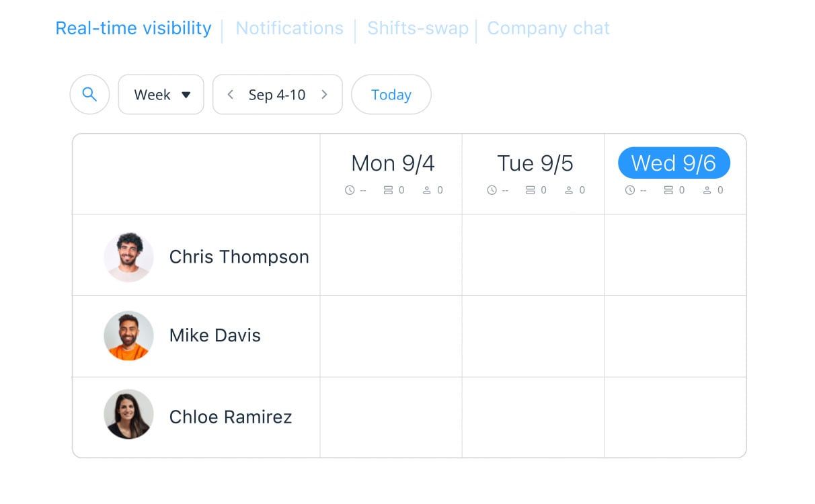Click the clock icon under Wed 9/6
This screenshot has height=504, width=815.
pos(630,190)
